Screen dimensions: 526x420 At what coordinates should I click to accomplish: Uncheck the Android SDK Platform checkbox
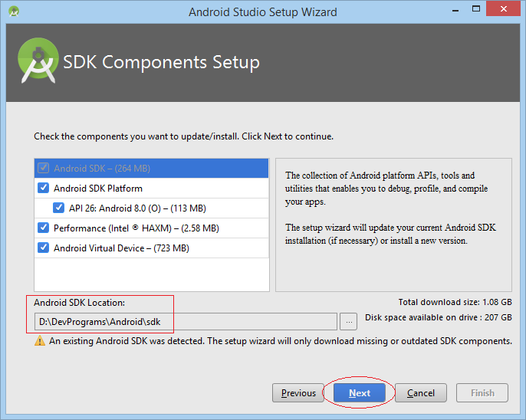coord(43,188)
